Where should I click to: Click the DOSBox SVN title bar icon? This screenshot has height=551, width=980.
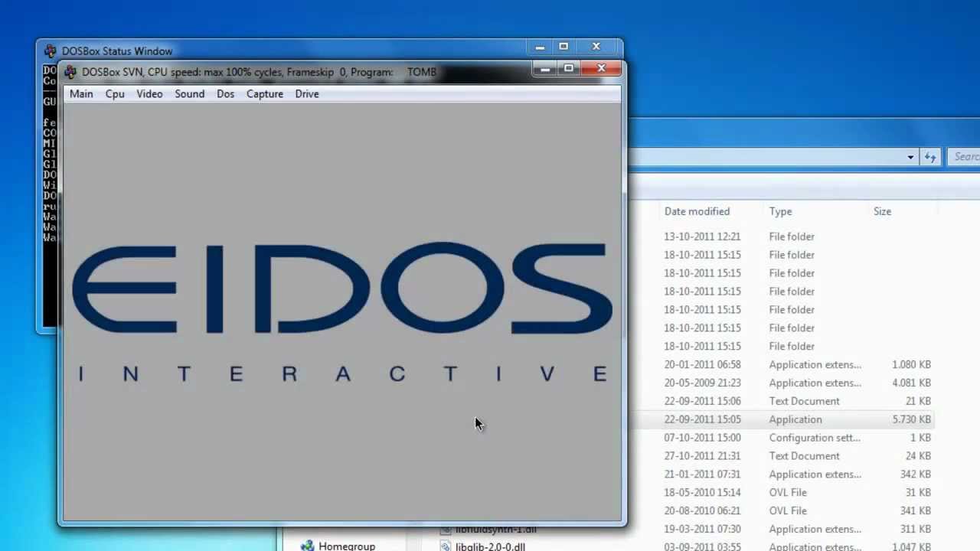click(x=70, y=73)
